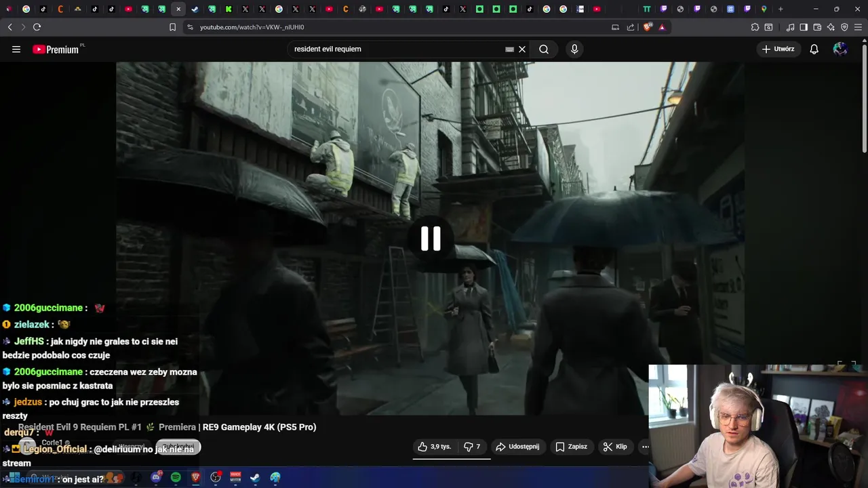Open the Leo AI sparkle icon
The width and height of the screenshot is (868, 488).
click(831, 27)
